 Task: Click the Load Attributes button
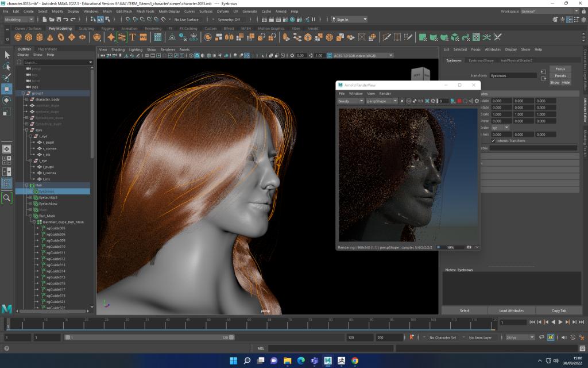click(x=512, y=310)
